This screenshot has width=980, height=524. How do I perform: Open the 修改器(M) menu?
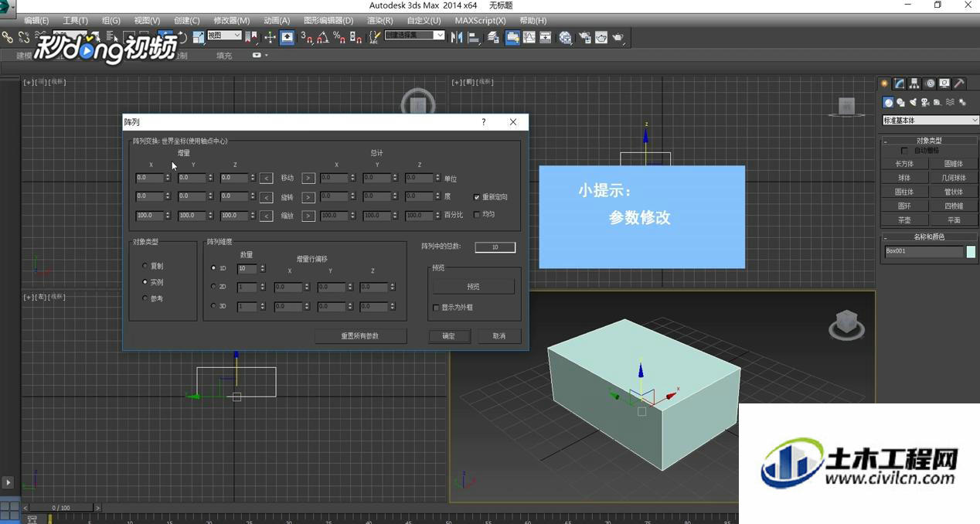point(231,21)
